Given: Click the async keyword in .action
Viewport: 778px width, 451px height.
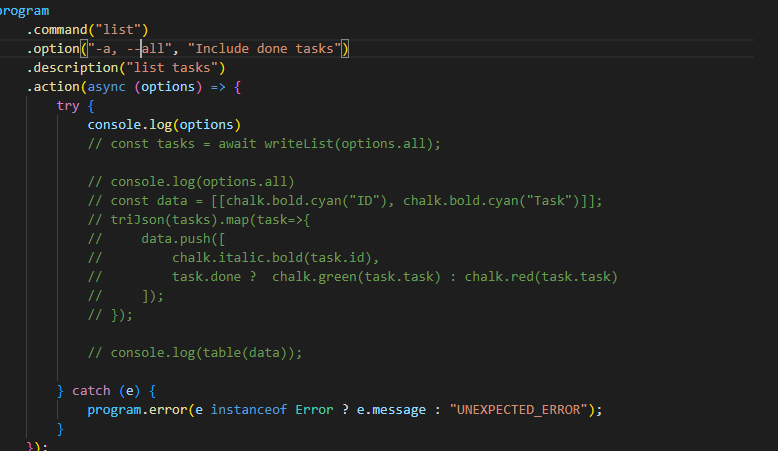Looking at the screenshot, I should click(x=107, y=87).
